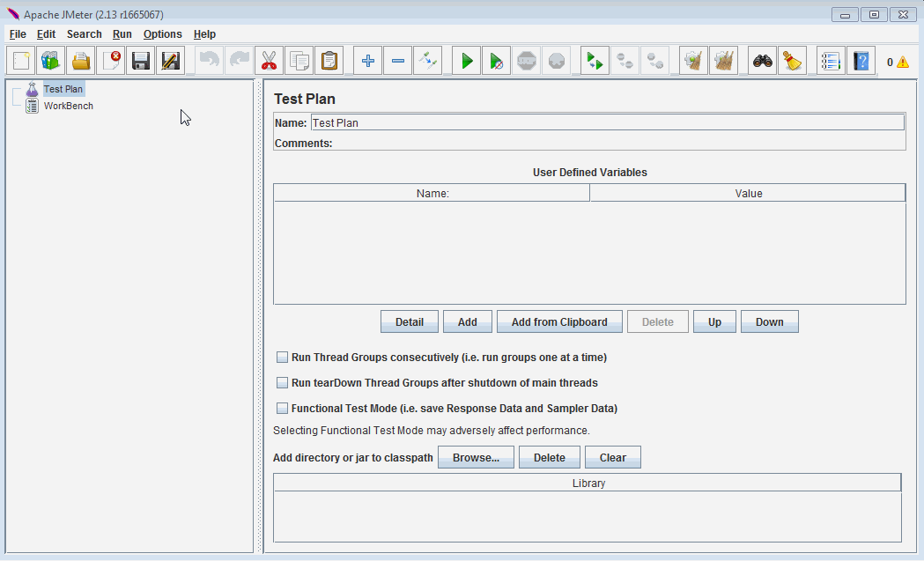Select WorkBench node in tree
Screen dimensions: 924x561
(x=69, y=106)
